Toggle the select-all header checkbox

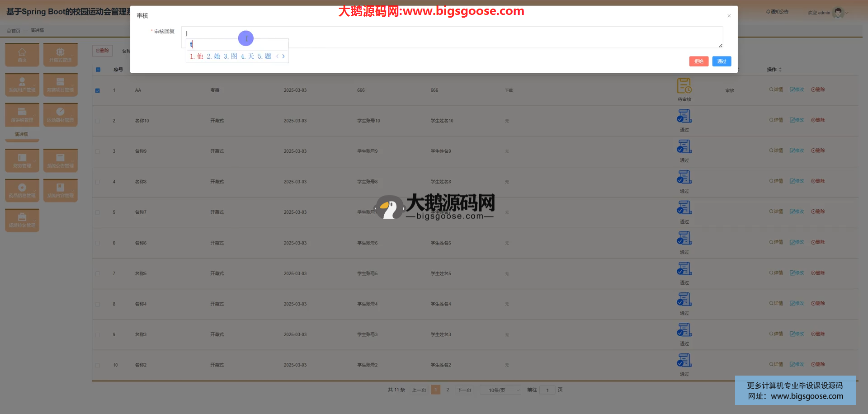tap(98, 70)
